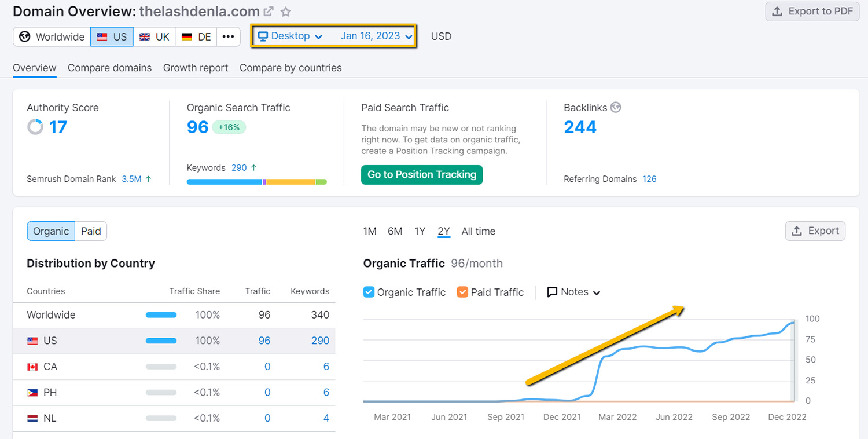Click the Export to PDF button

click(812, 11)
